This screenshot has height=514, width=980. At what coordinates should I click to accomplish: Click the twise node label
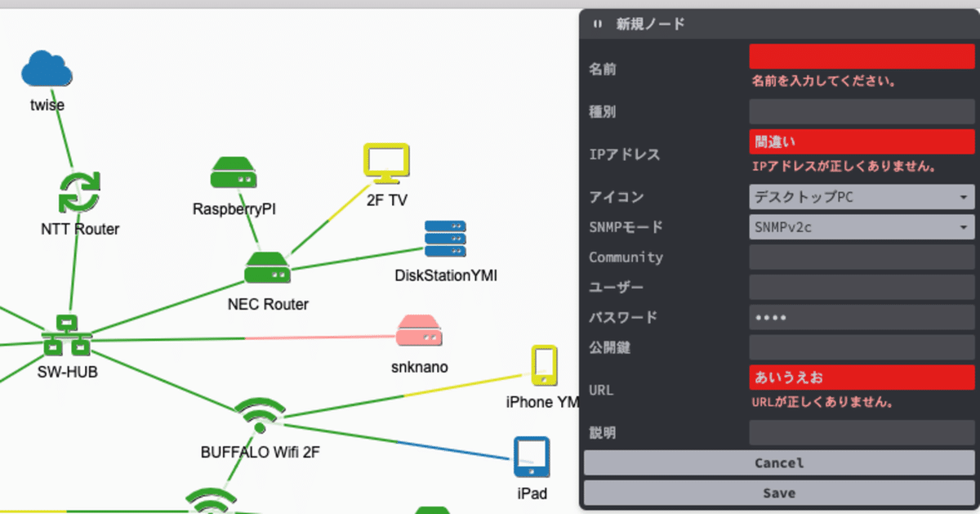(x=47, y=105)
